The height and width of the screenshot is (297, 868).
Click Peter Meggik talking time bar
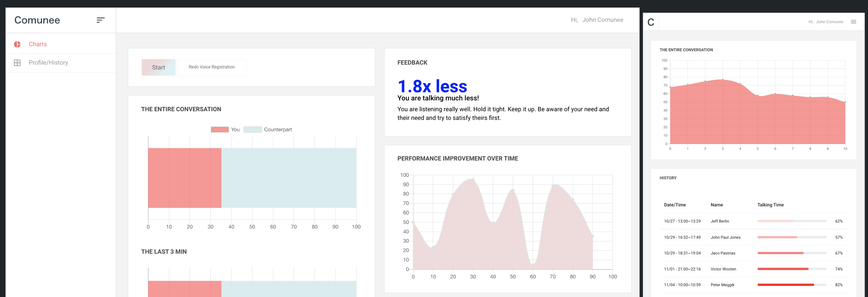[792, 285]
